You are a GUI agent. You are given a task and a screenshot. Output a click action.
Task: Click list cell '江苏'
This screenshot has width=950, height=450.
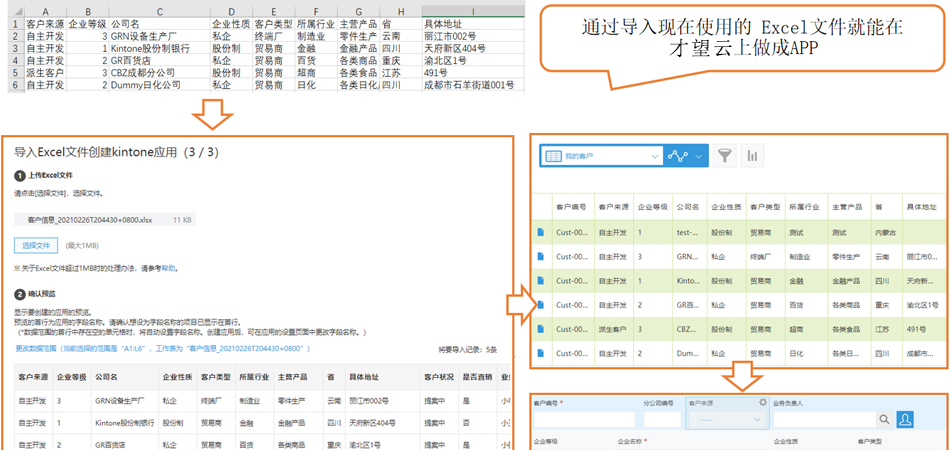(882, 329)
